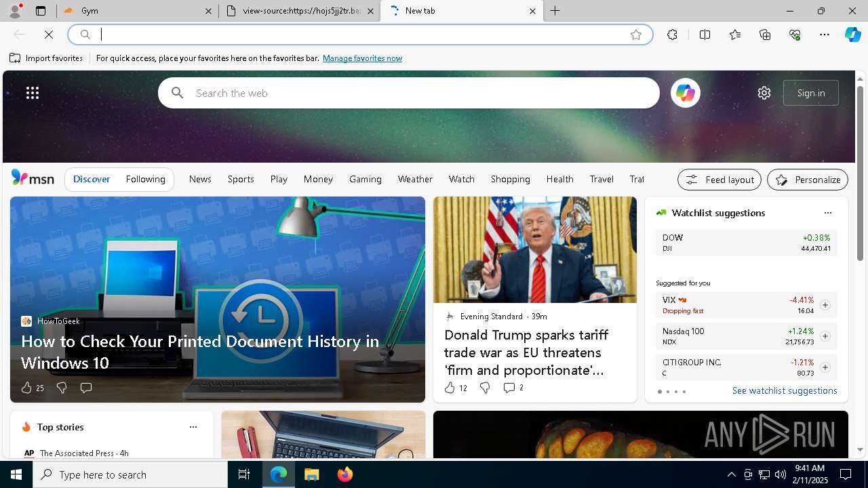Open the Windows Start menu
868x488 pixels.
tap(16, 474)
